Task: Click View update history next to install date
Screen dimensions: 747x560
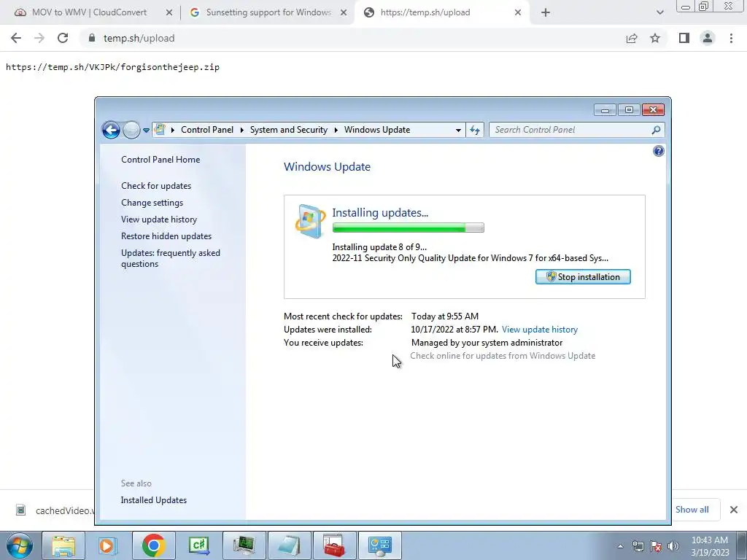Action: (x=540, y=330)
